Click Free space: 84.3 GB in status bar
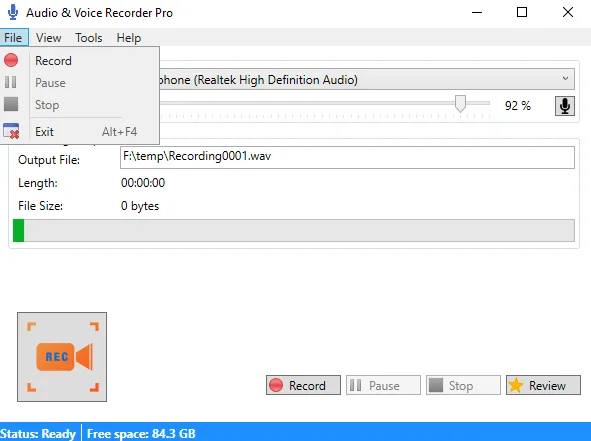Viewport: 591px width, 441px height. click(141, 433)
